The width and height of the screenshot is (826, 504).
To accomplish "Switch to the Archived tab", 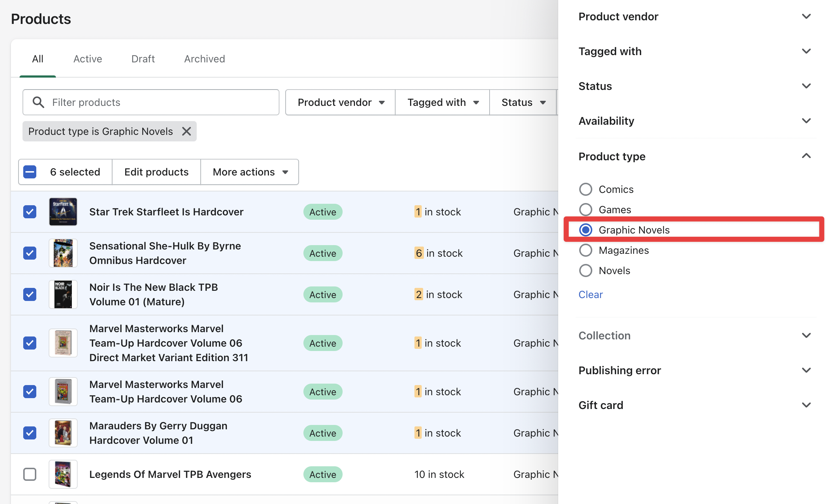I will pyautogui.click(x=205, y=59).
